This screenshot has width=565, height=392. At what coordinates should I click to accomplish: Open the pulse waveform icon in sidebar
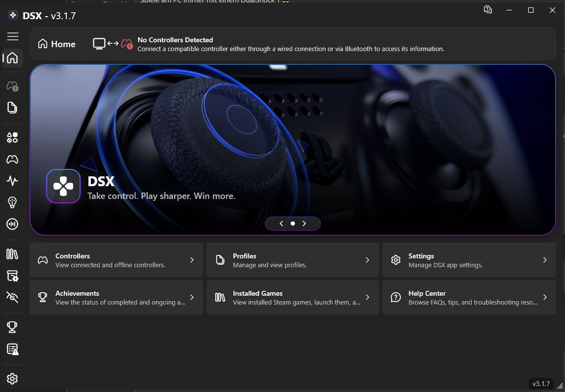point(13,180)
